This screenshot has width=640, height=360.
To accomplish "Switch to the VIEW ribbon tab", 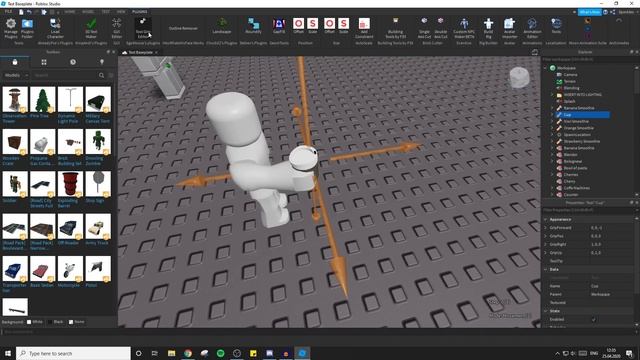I will (x=121, y=11).
